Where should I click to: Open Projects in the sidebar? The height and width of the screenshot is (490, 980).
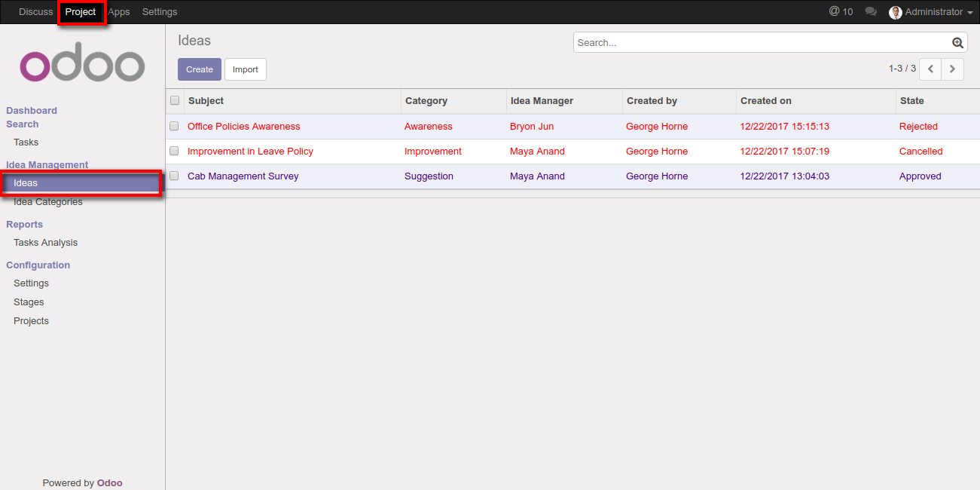click(x=32, y=321)
